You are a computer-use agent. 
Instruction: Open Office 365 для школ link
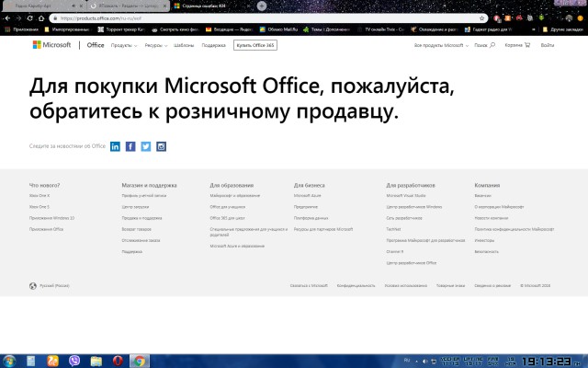227,218
